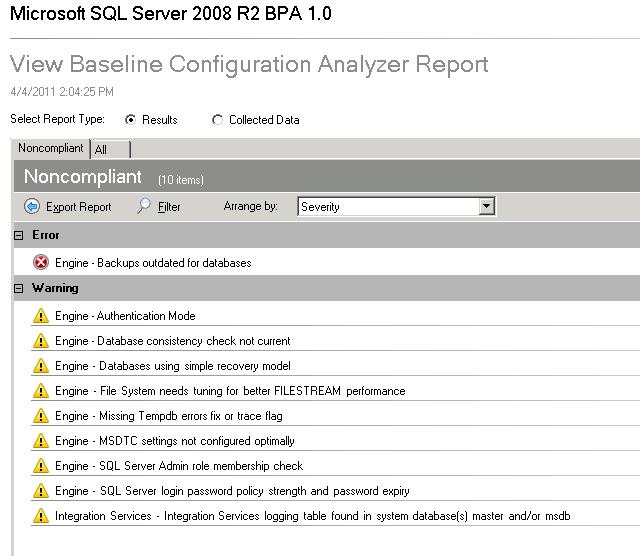Select SQL Server Admin role membership check
This screenshot has height=556, width=640.
point(179,466)
